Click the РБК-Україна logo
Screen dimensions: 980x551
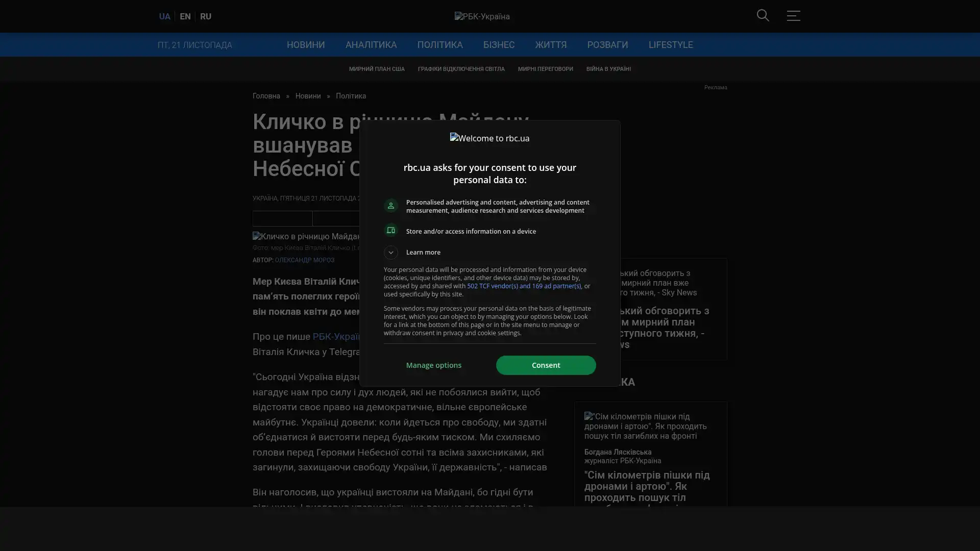482,17
